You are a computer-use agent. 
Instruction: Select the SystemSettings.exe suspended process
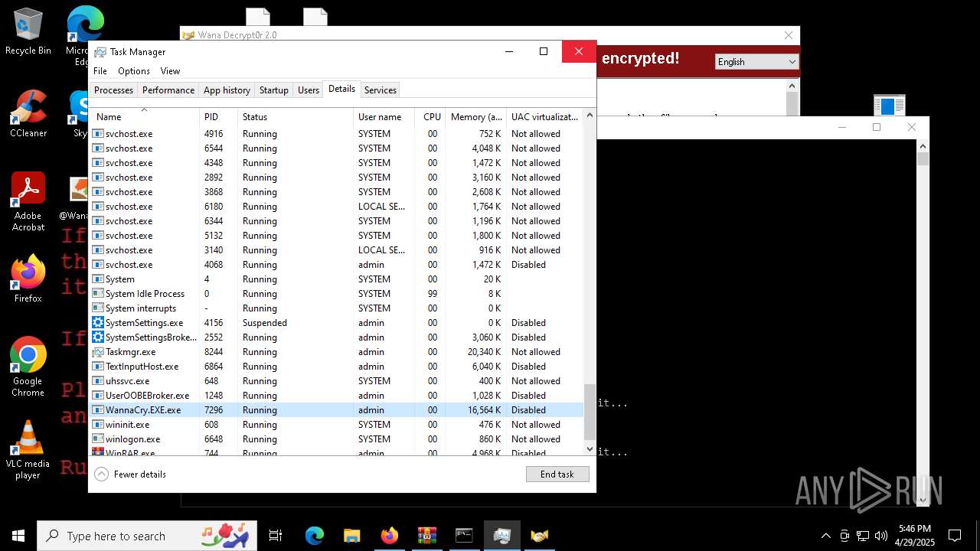337,323
